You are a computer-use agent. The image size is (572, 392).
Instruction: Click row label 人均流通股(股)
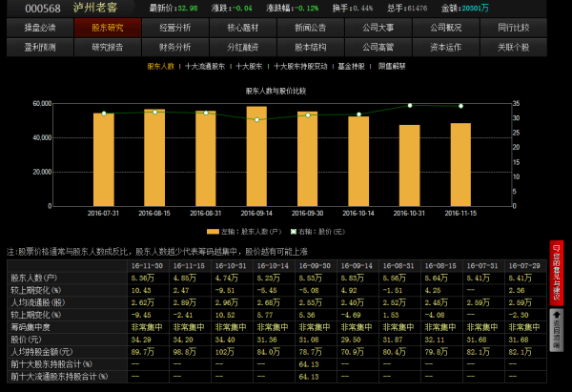point(37,302)
